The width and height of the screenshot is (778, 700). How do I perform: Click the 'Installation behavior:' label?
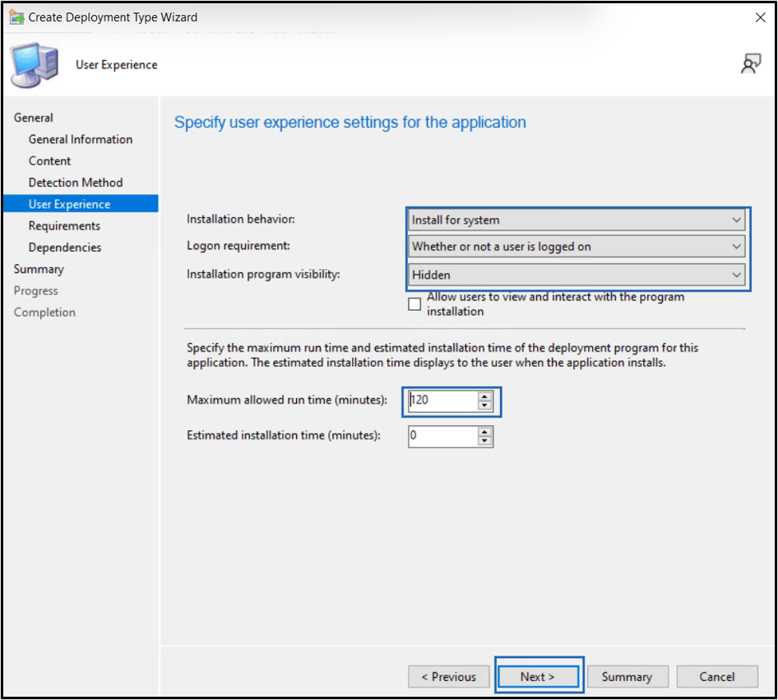(x=241, y=219)
